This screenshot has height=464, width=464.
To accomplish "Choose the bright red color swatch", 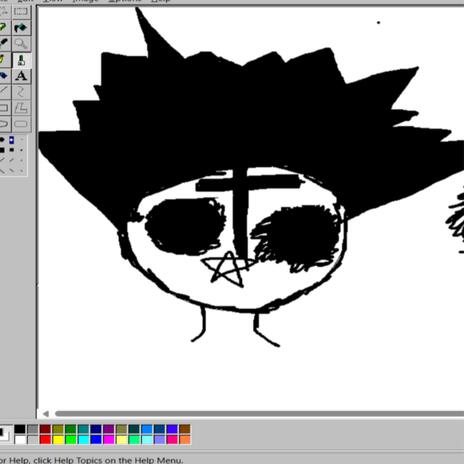I will [45, 440].
